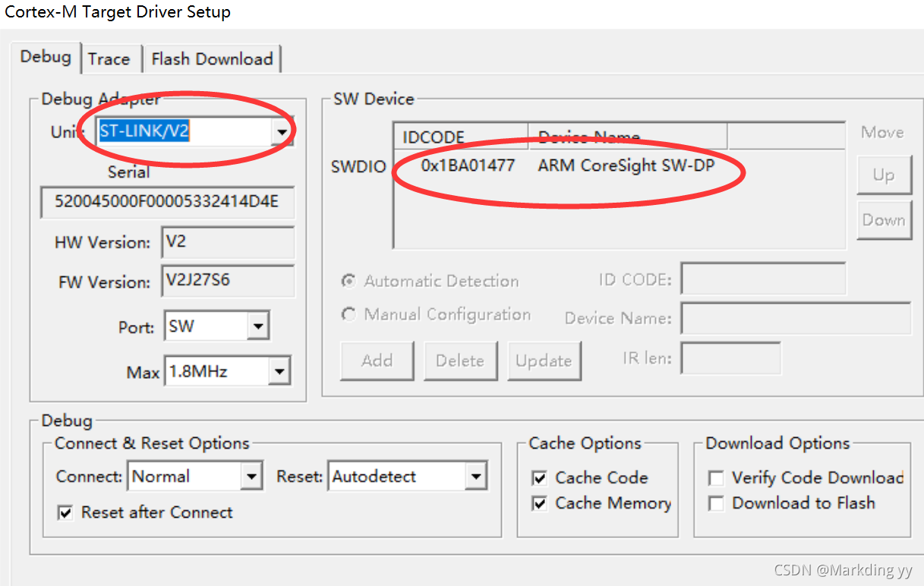This screenshot has width=924, height=586.
Task: Switch to the Debug tab
Action: tap(46, 57)
